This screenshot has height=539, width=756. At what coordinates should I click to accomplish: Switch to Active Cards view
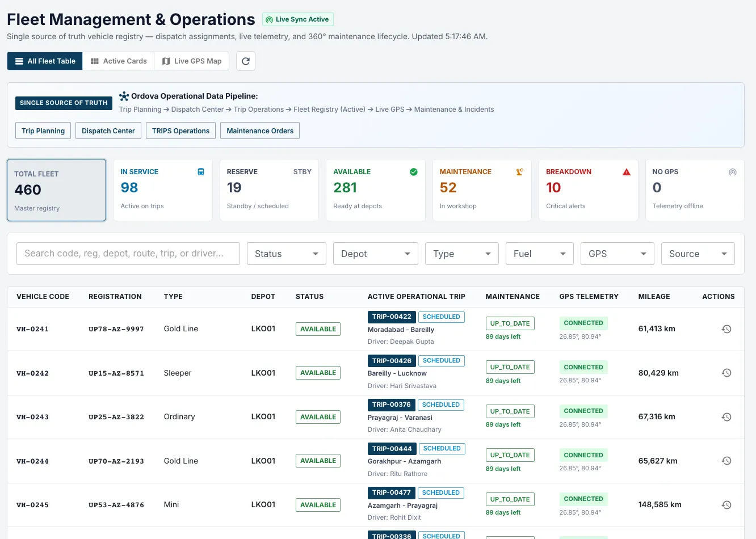click(x=119, y=61)
